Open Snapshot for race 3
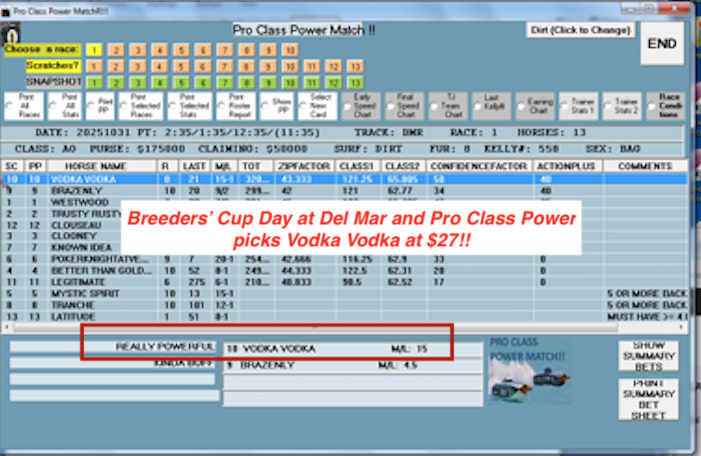The width and height of the screenshot is (701, 456). coord(137,82)
